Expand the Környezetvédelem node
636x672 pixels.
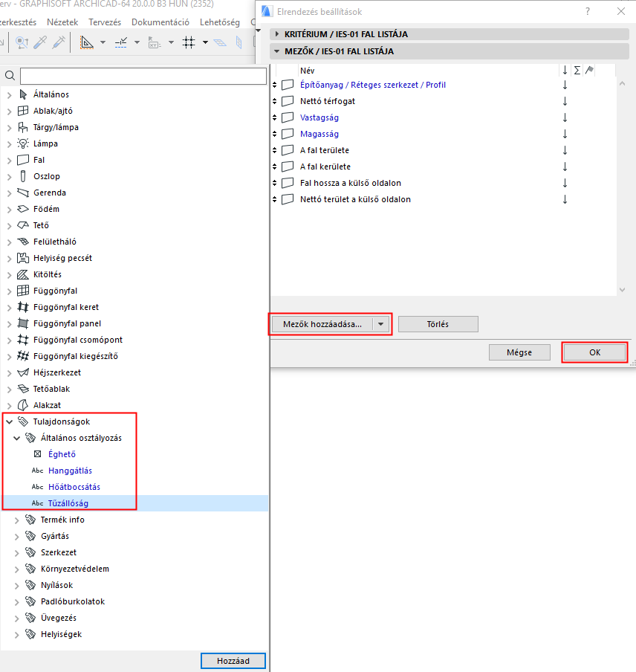[16, 569]
